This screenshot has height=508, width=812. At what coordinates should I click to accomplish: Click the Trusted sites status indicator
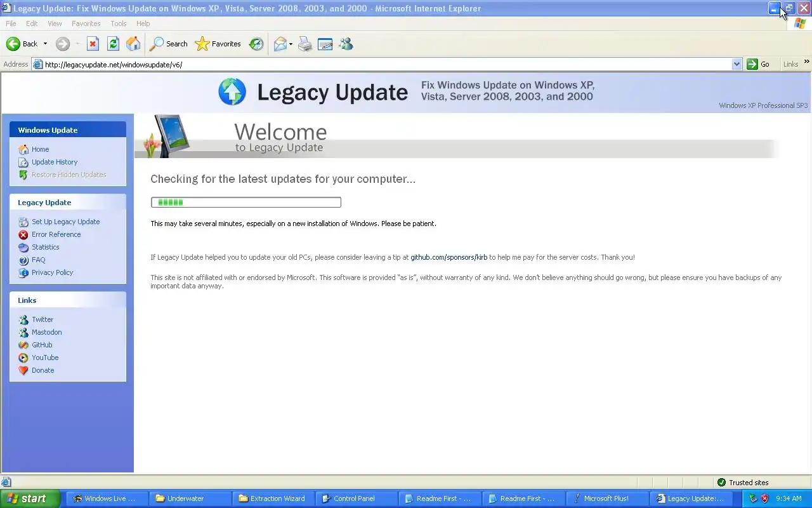pos(742,483)
